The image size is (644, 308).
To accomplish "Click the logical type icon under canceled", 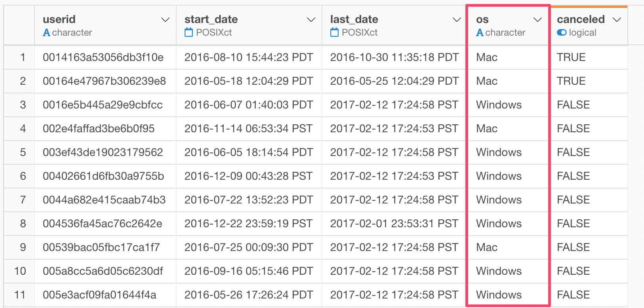I will pos(561,32).
